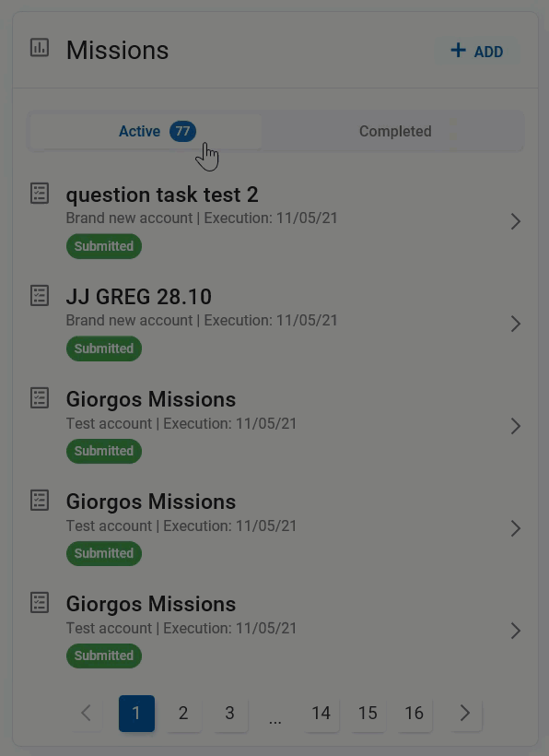Click Submitted badge under JJ GREG 28.10
The width and height of the screenshot is (549, 756).
[x=104, y=348]
